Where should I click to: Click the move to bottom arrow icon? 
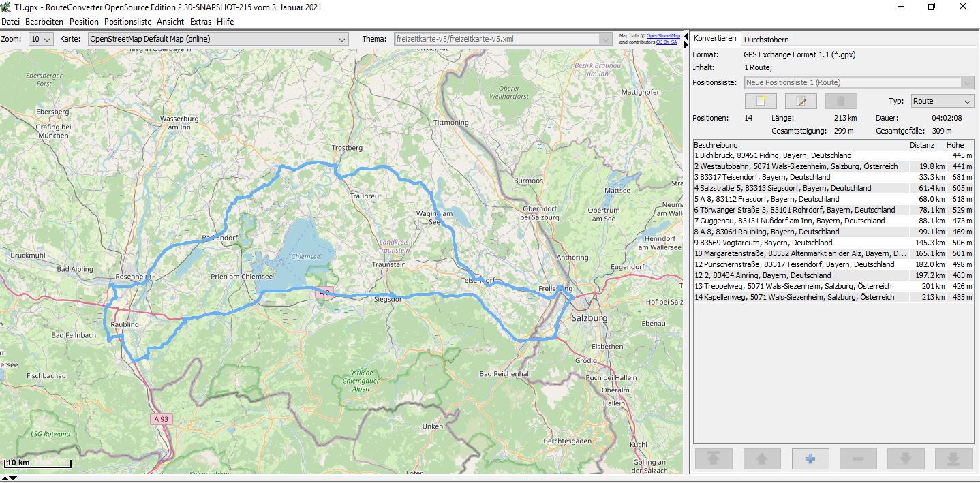953,458
